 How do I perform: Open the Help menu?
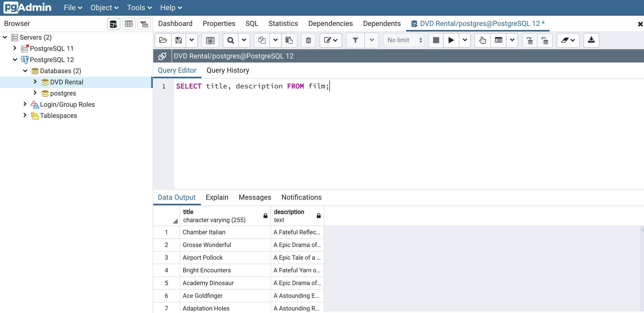(x=171, y=8)
